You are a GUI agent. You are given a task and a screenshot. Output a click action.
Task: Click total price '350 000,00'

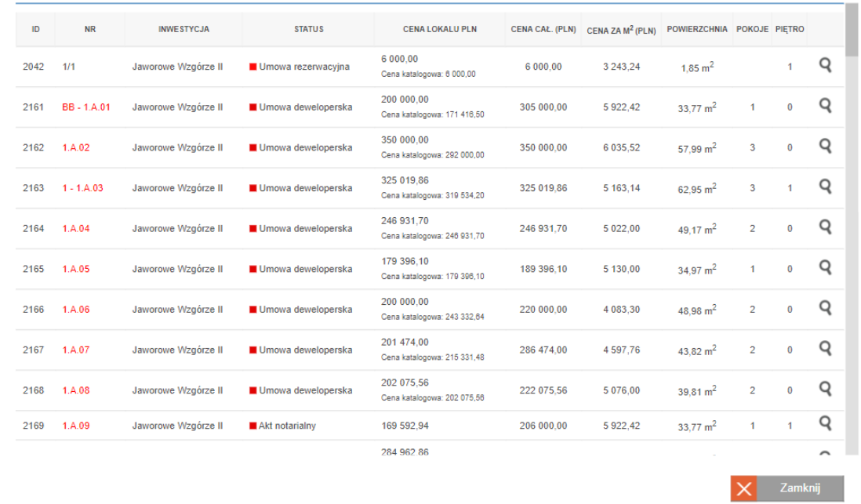click(x=543, y=147)
